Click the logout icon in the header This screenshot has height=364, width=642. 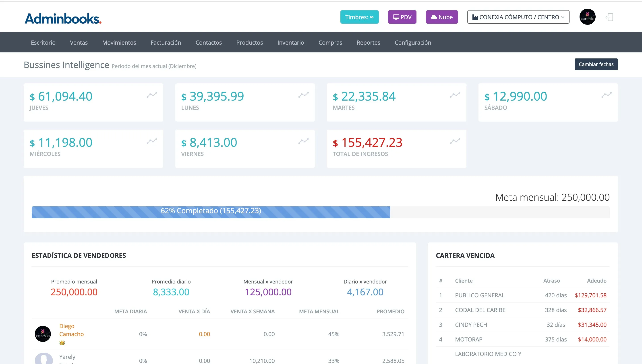coord(609,17)
